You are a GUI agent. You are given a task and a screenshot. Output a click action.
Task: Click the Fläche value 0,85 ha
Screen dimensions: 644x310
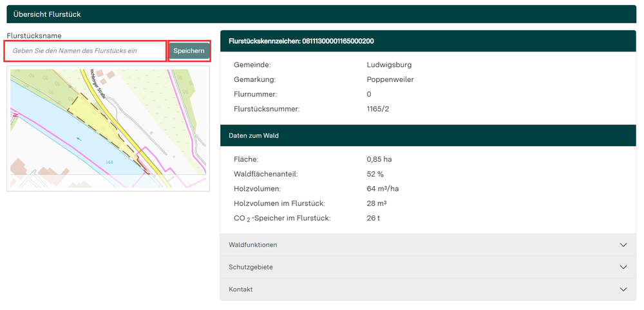379,159
